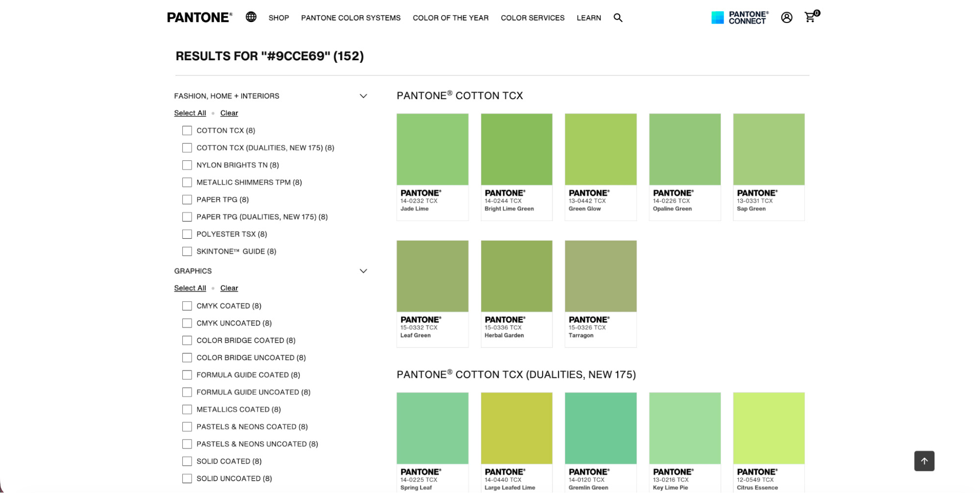
Task: Open the user account icon
Action: tap(787, 18)
